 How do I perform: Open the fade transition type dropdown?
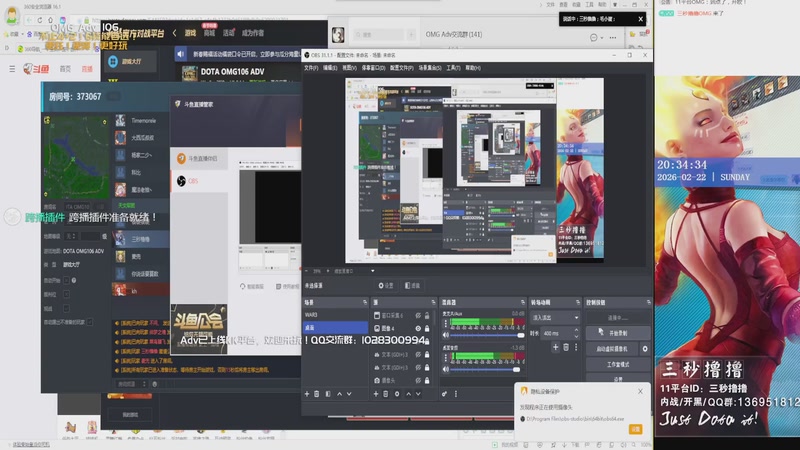(x=555, y=317)
